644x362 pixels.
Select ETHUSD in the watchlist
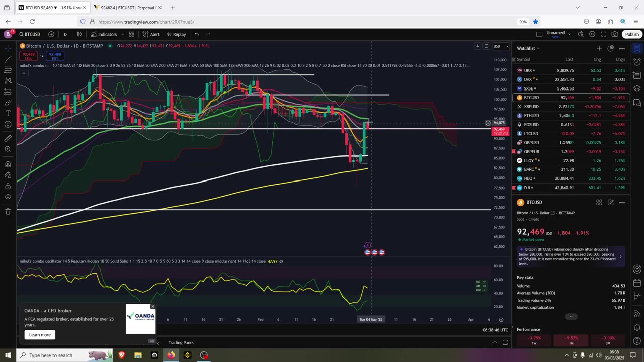(x=571, y=116)
